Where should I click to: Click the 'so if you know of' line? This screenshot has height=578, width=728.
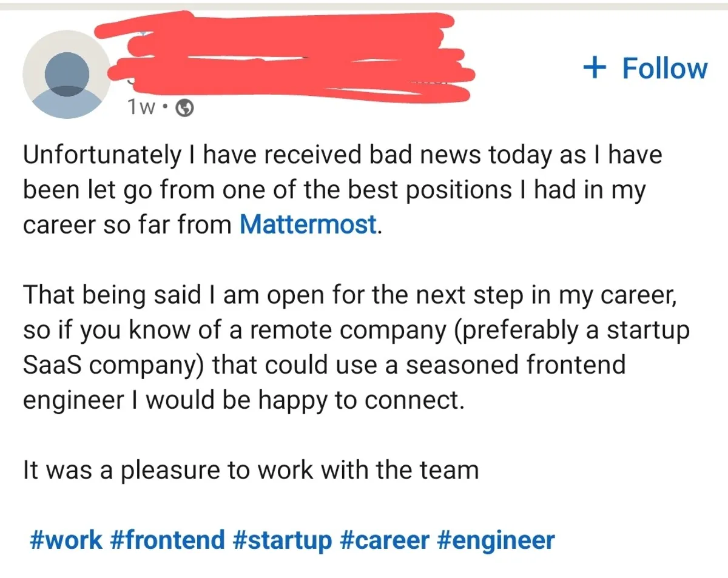tap(356, 331)
